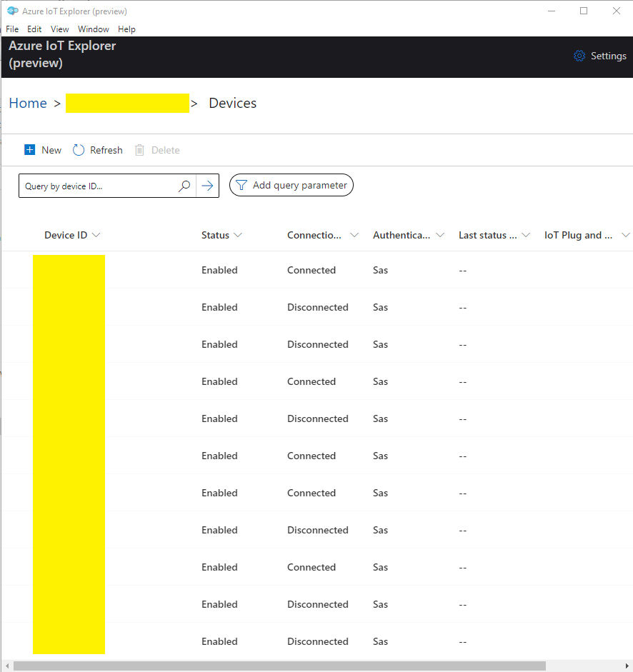Click the Refresh circular arrow icon
The image size is (633, 672).
click(79, 150)
